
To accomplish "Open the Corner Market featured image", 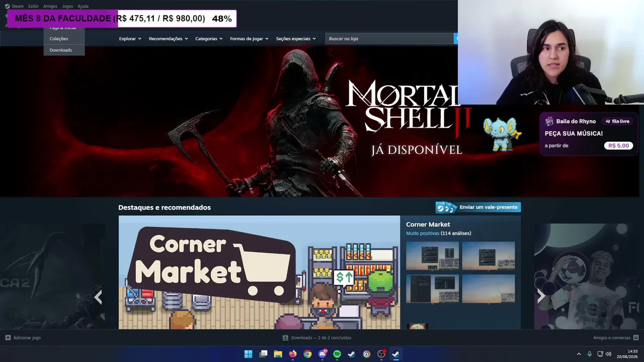I will tap(259, 273).
